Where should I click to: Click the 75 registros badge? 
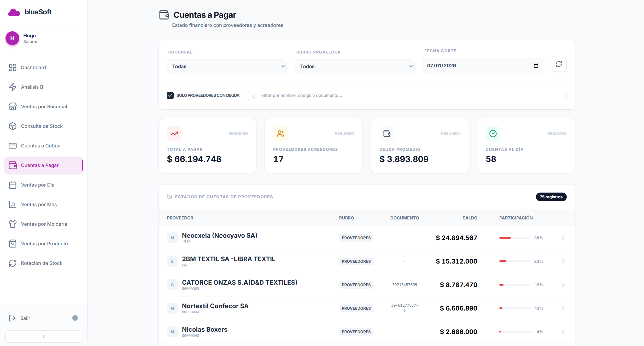[551, 197]
